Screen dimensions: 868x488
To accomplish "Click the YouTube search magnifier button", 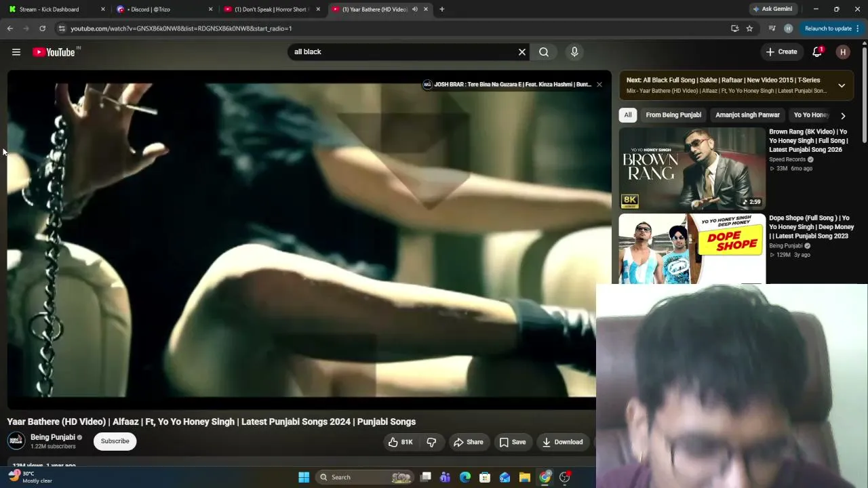I will coord(544,52).
